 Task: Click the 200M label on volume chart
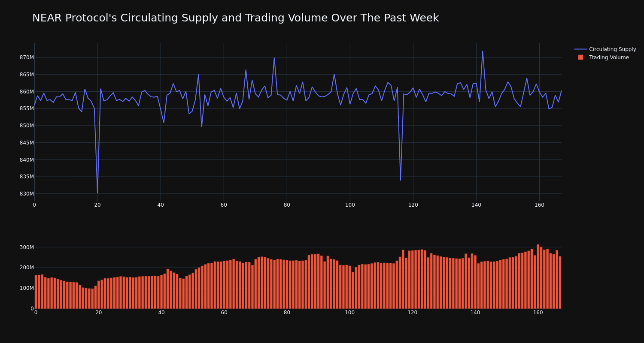(27, 268)
